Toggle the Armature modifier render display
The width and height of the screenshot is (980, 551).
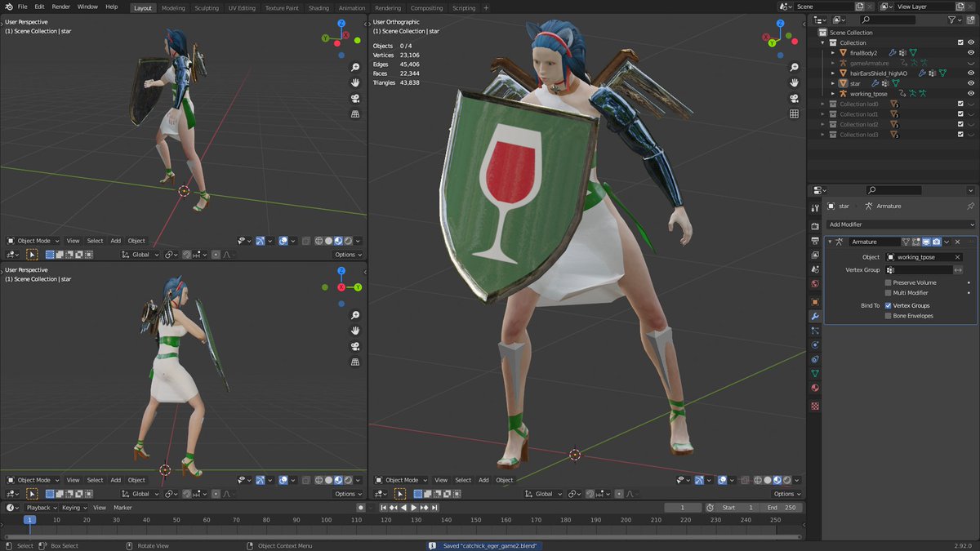pos(936,242)
